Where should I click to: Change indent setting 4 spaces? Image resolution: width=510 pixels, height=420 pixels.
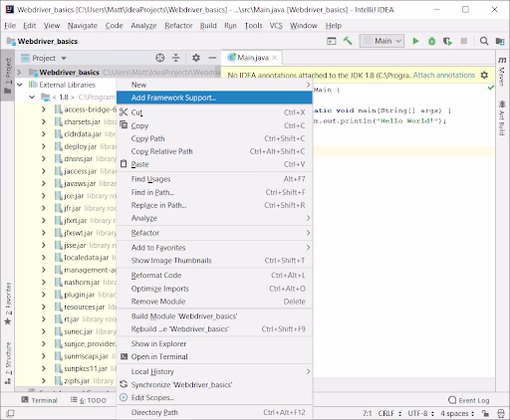click(x=457, y=413)
